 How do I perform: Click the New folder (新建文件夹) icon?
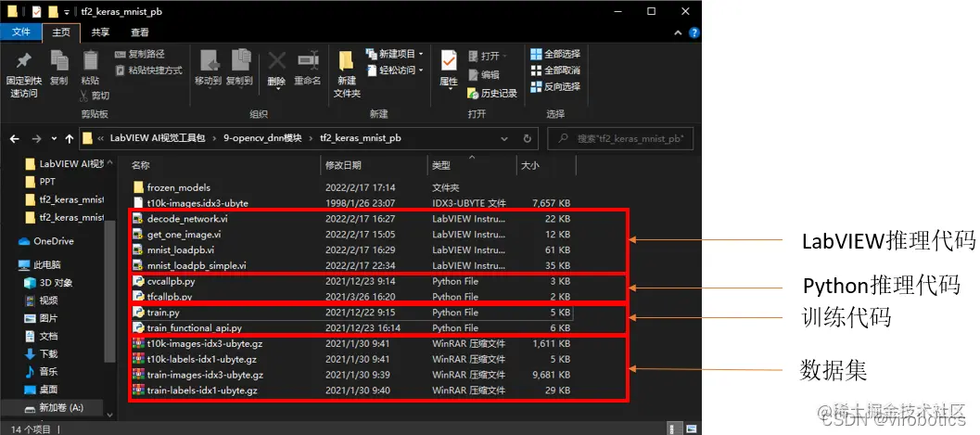point(347,60)
